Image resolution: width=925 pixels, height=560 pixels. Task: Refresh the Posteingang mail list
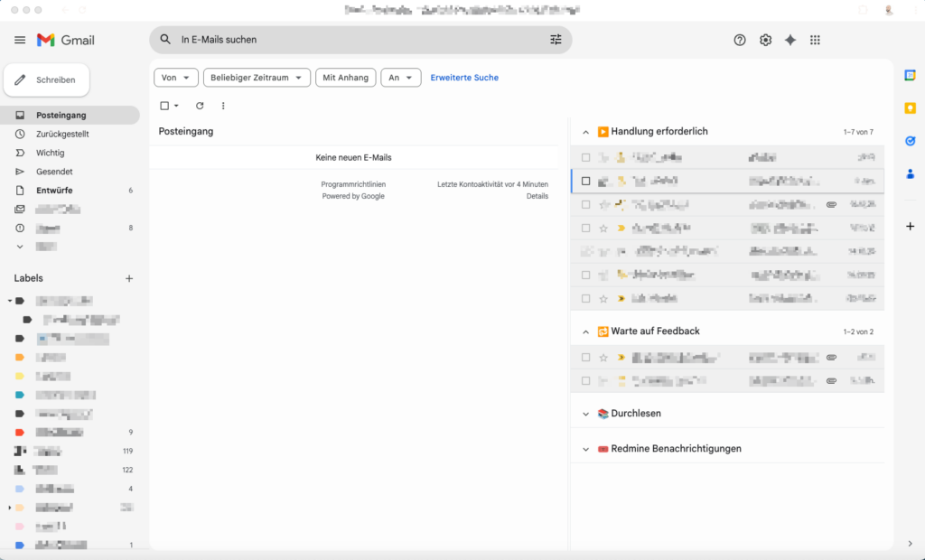pyautogui.click(x=200, y=106)
